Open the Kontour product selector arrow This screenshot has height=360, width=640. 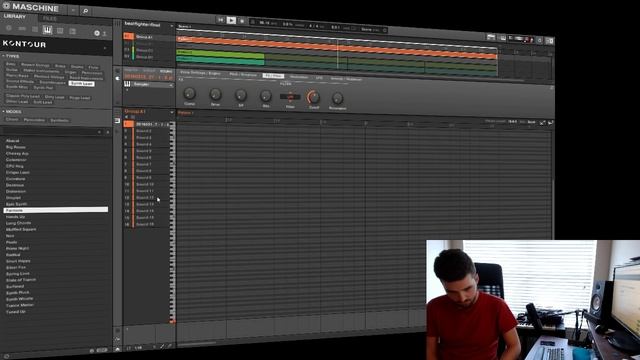click(x=105, y=48)
